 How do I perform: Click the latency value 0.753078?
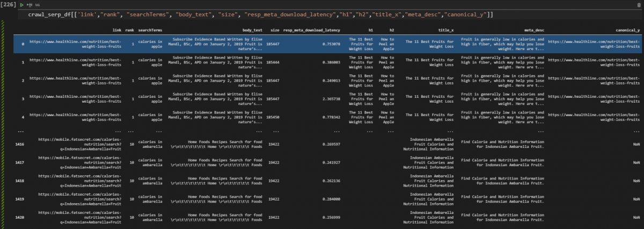332,44
